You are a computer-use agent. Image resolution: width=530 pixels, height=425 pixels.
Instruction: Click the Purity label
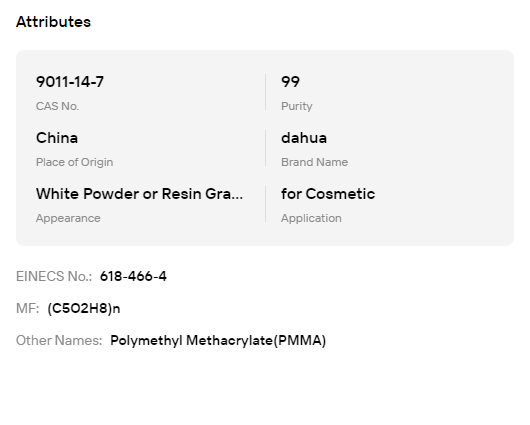(296, 106)
